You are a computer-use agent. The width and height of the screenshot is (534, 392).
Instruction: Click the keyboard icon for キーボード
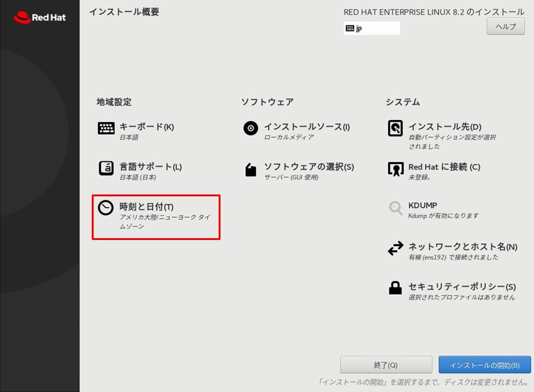pos(107,128)
